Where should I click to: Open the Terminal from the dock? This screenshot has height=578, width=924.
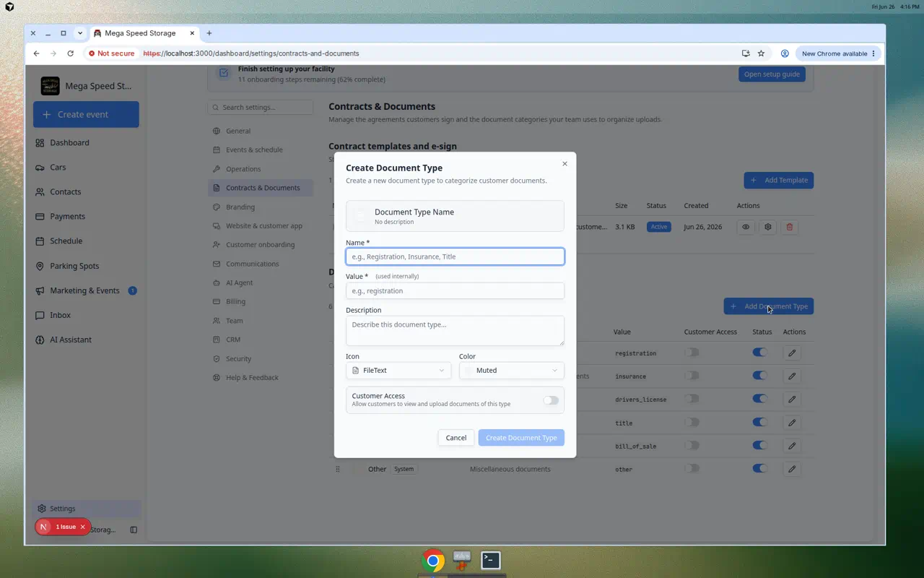(491, 560)
